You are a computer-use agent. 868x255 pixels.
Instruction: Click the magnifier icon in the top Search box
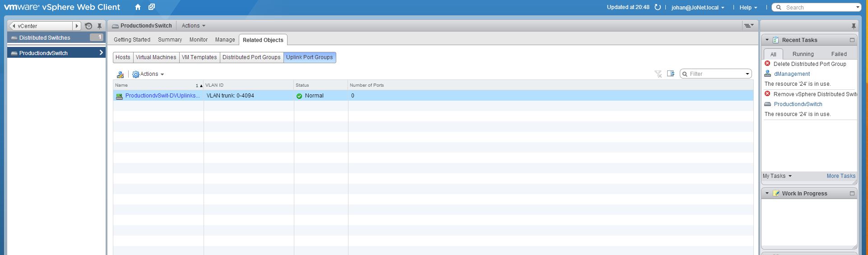(780, 8)
